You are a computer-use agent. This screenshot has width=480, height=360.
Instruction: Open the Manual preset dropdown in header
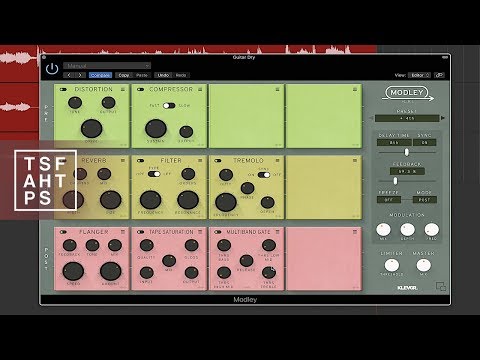point(107,66)
